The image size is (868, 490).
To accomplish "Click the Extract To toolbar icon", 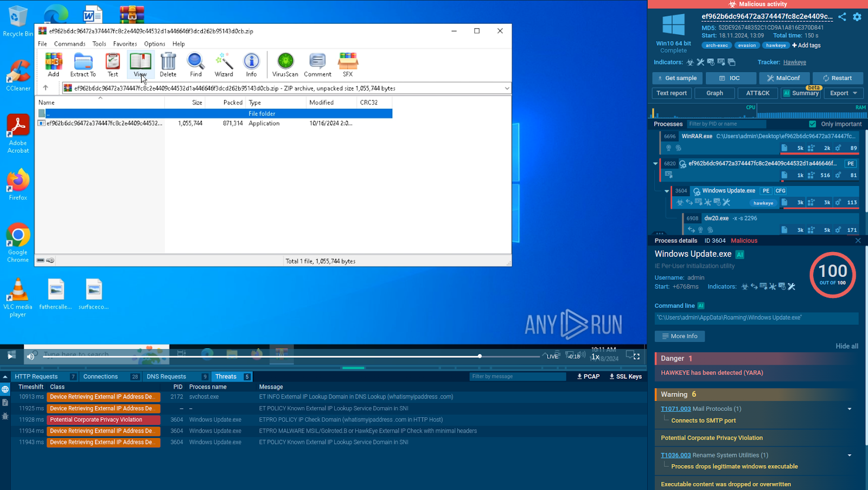I will pos(82,65).
